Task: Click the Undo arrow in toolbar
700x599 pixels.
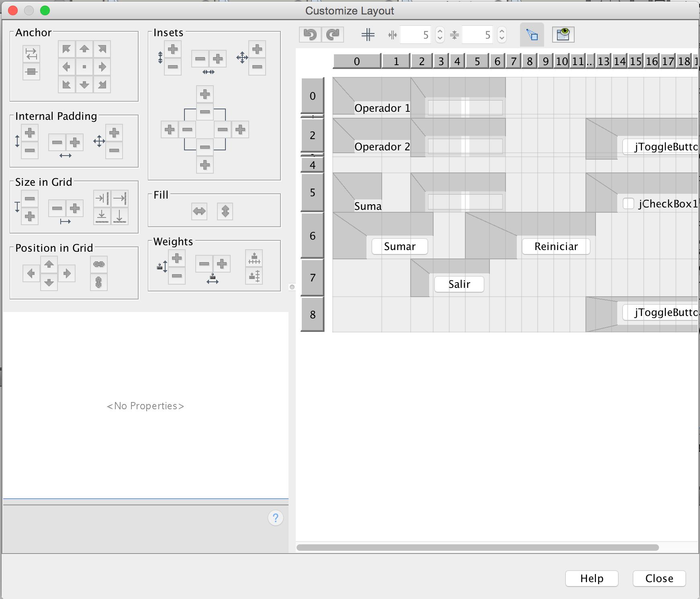Action: tap(310, 35)
